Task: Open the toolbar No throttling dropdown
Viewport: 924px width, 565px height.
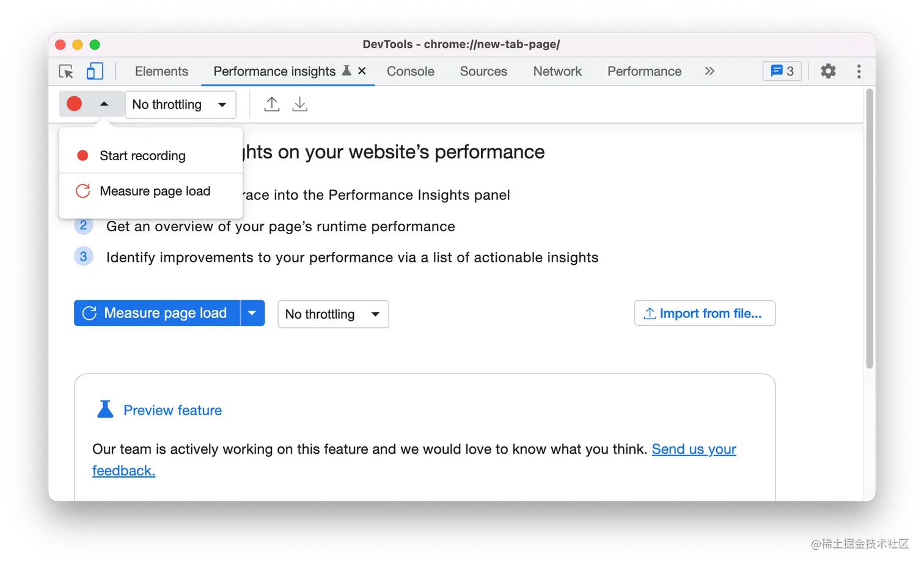Action: pyautogui.click(x=180, y=105)
